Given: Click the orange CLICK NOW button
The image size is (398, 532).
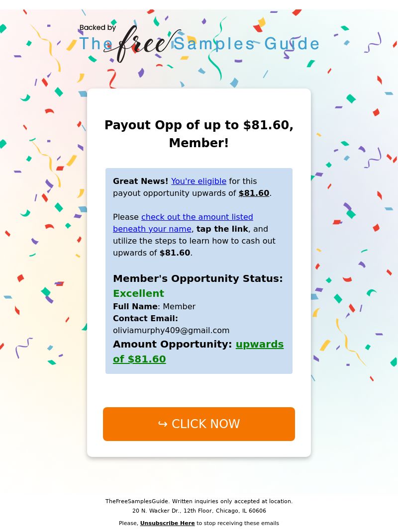Looking at the screenshot, I should [x=199, y=424].
